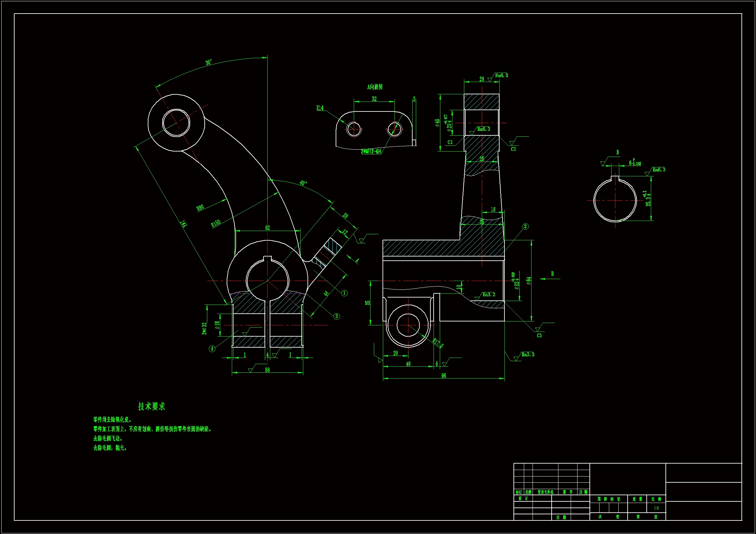Select the A向旋转 view title
Screen dimensions: 756x534
pyautogui.click(x=375, y=87)
